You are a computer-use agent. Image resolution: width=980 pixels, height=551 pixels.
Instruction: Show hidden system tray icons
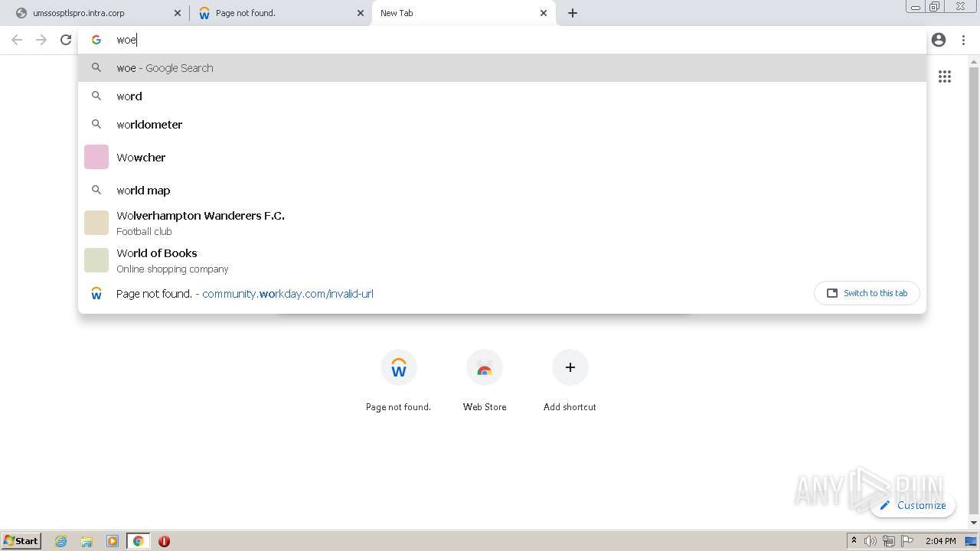pos(854,541)
